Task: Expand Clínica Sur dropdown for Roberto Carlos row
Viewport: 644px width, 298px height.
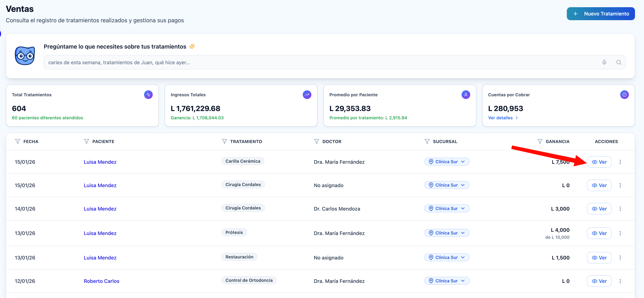Action: pyautogui.click(x=447, y=281)
